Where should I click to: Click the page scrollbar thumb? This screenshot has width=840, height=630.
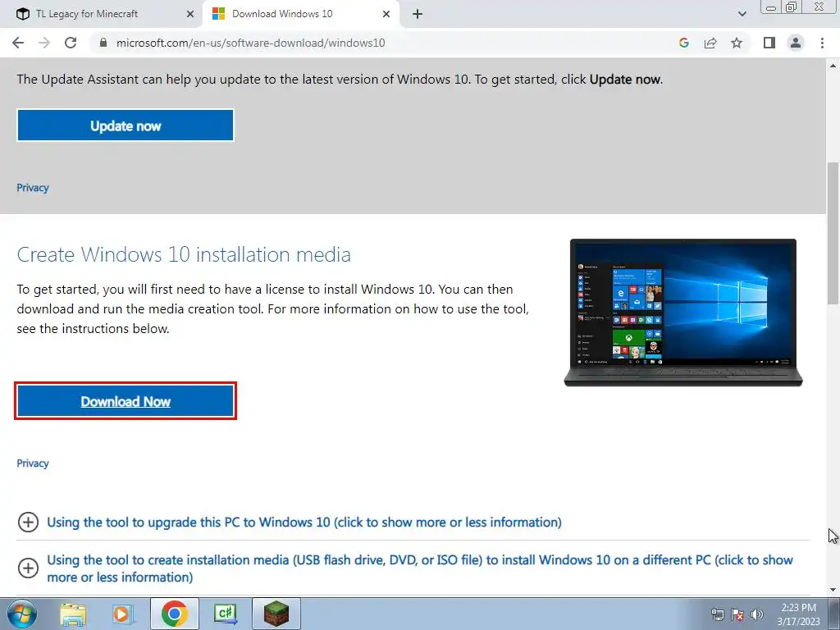pyautogui.click(x=833, y=233)
